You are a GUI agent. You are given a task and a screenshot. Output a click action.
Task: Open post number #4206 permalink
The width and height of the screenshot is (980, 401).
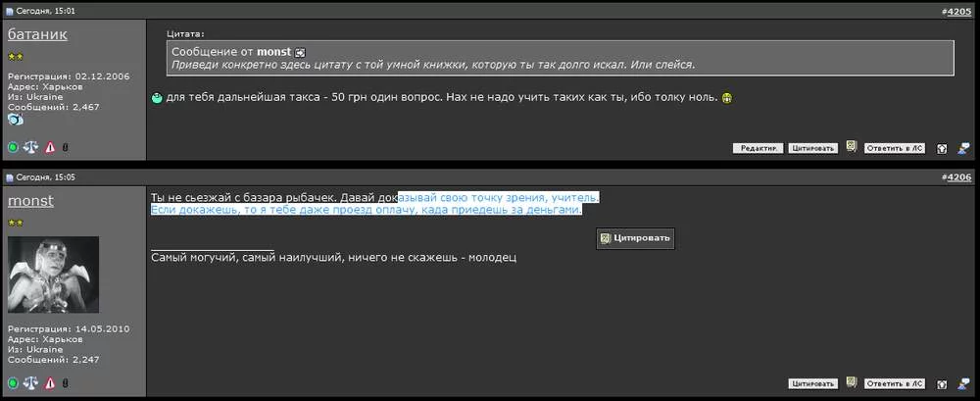click(959, 177)
